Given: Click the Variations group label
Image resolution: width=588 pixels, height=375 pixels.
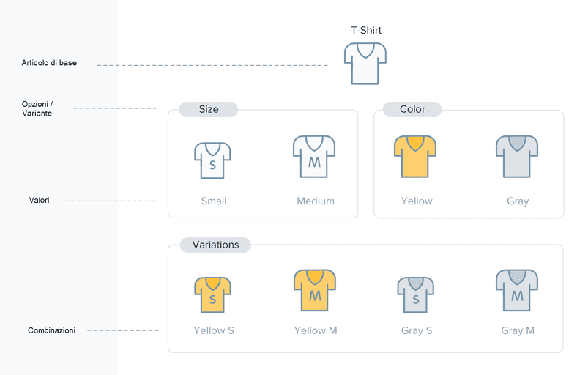Looking at the screenshot, I should point(215,245).
